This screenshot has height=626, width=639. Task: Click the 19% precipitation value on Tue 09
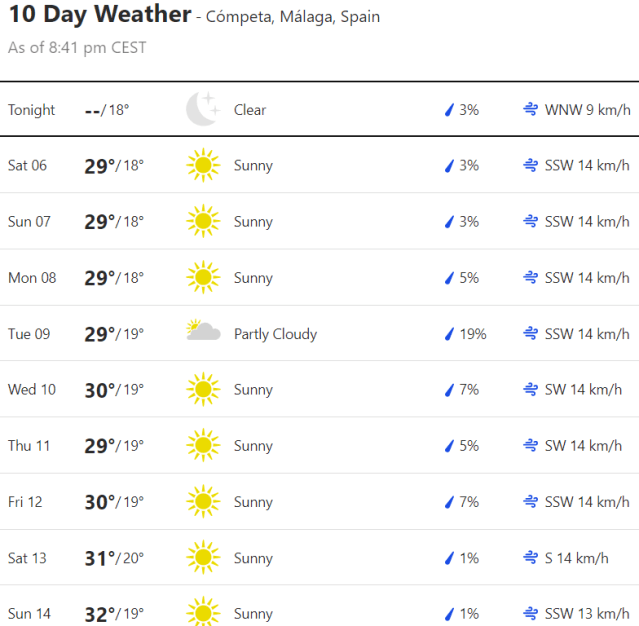[472, 334]
